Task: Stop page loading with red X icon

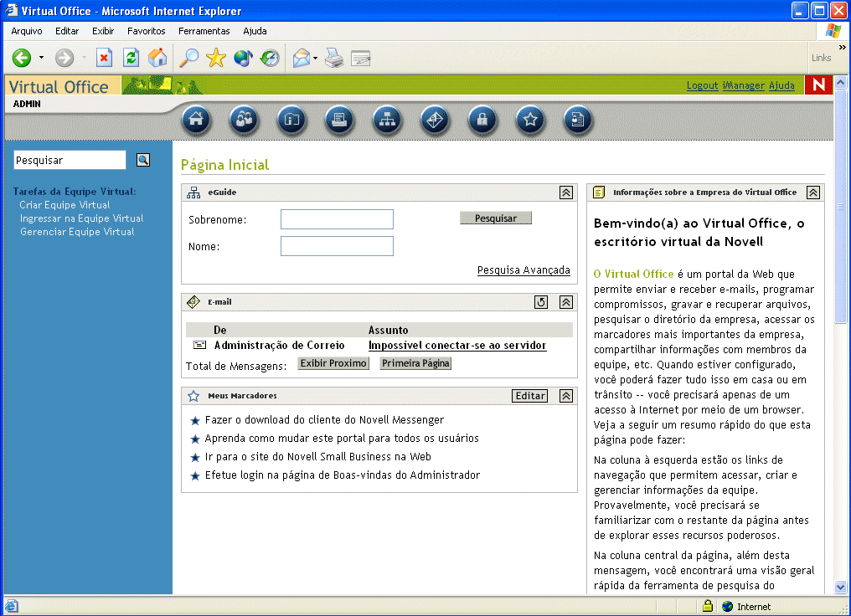Action: pos(104,58)
